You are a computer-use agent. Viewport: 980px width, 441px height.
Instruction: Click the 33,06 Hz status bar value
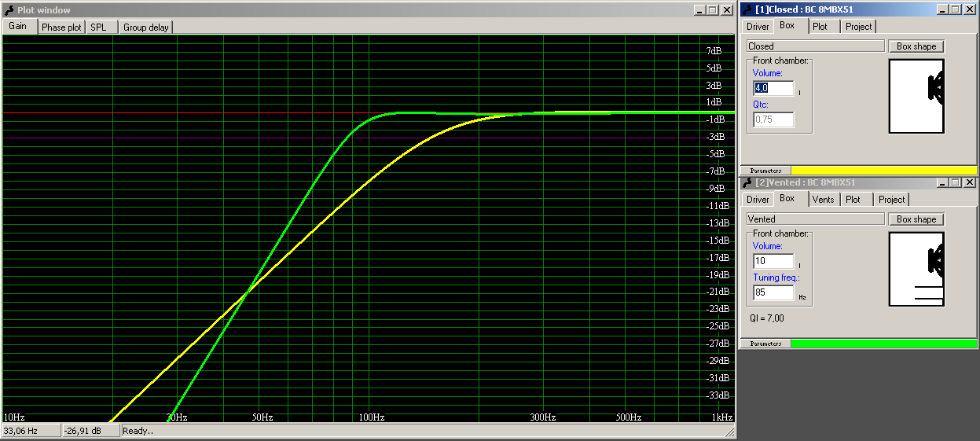20,431
